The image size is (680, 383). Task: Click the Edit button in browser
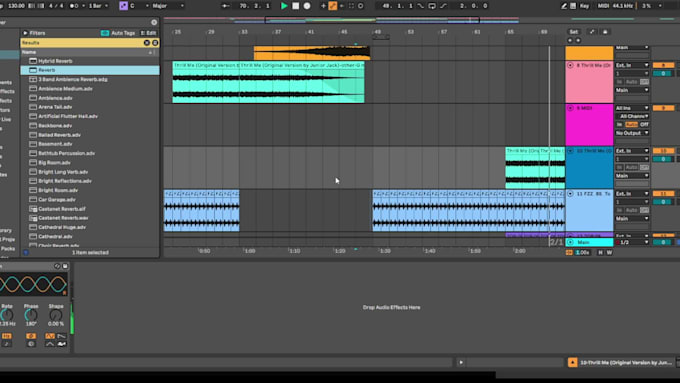tap(148, 33)
